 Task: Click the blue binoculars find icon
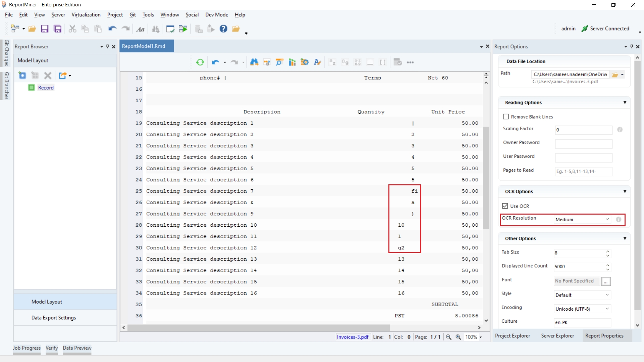click(x=254, y=62)
